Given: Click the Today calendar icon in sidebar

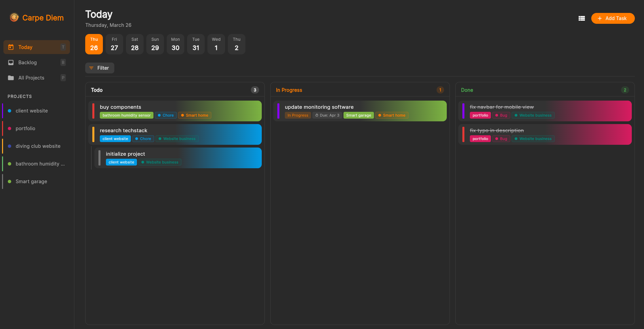Looking at the screenshot, I should [x=11, y=47].
